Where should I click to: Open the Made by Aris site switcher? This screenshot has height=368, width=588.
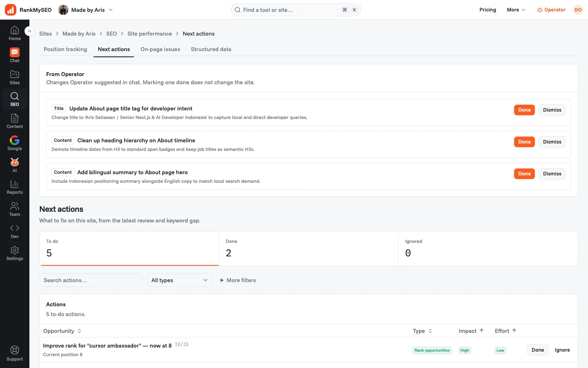[x=86, y=10]
